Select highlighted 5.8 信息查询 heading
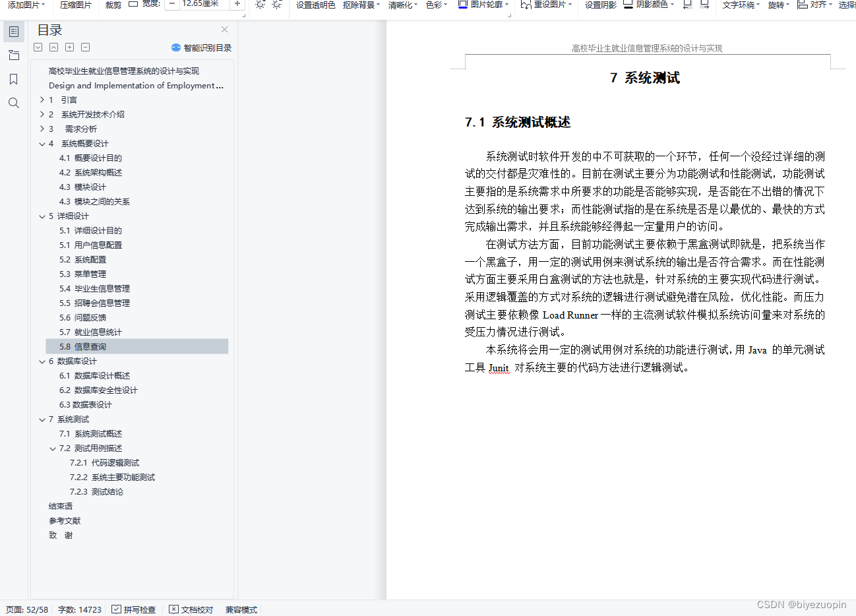856x616 pixels. (137, 346)
